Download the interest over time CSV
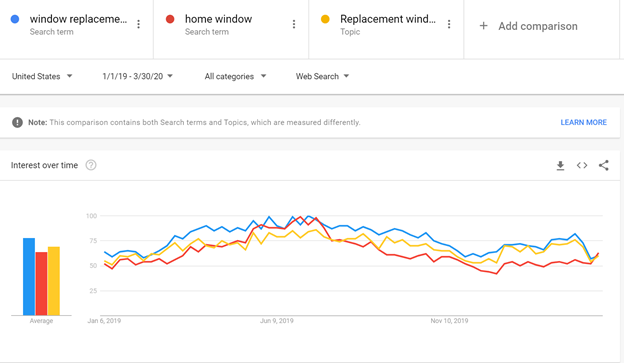The width and height of the screenshot is (624, 363). [560, 166]
